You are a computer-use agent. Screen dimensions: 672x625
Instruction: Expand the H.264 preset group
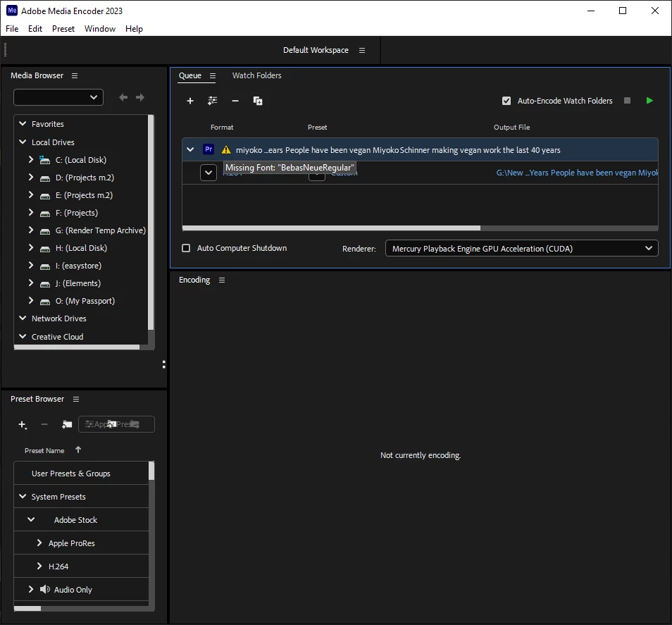click(39, 566)
